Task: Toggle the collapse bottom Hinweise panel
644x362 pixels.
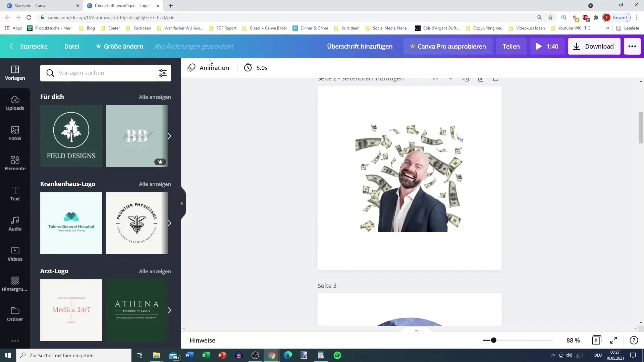Action: pyautogui.click(x=416, y=330)
